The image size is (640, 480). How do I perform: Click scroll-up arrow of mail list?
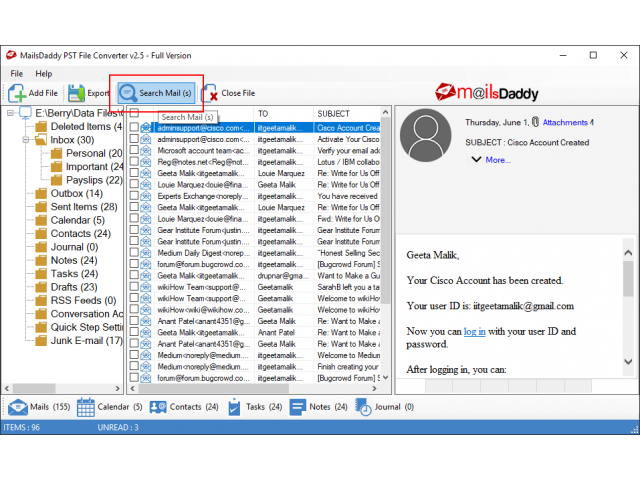tap(385, 112)
